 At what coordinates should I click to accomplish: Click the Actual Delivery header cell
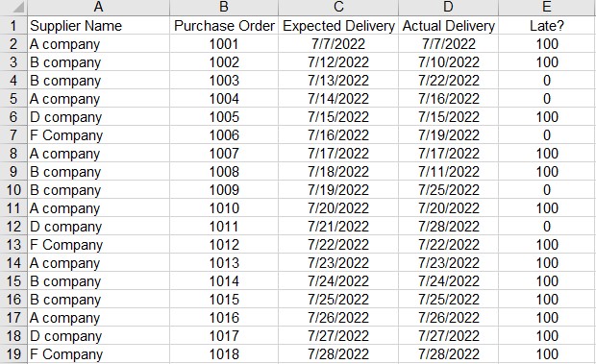pos(449,25)
